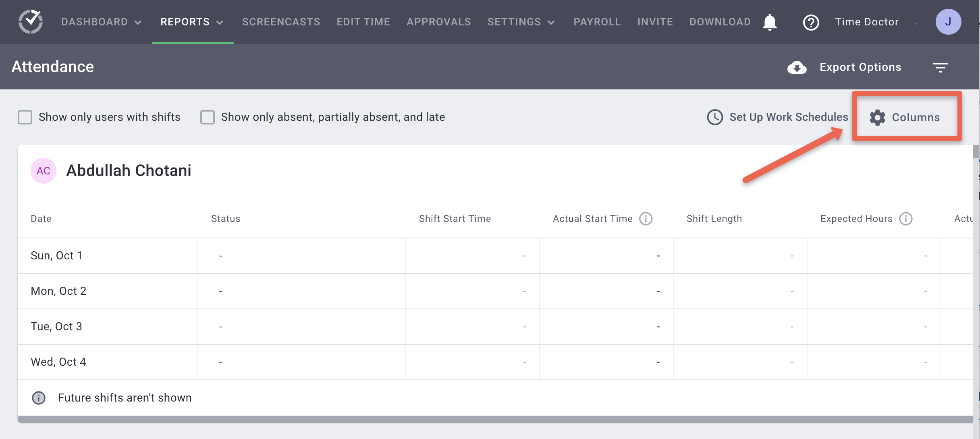The image size is (980, 439).
Task: Click the cloud download export icon
Action: tap(797, 67)
